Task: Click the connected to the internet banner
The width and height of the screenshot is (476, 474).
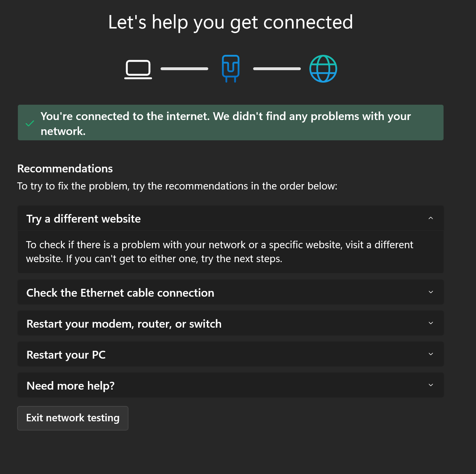Action: coord(231,123)
